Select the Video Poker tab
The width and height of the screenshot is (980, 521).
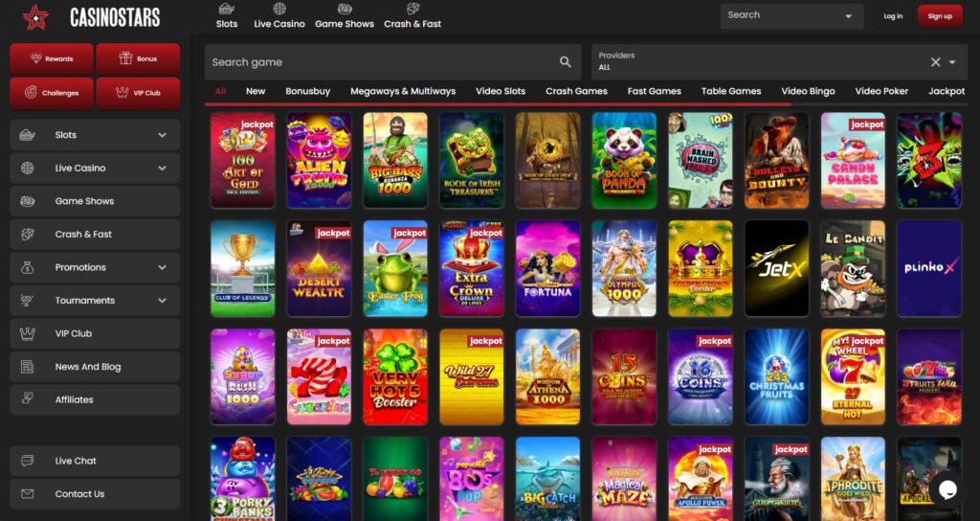tap(881, 91)
